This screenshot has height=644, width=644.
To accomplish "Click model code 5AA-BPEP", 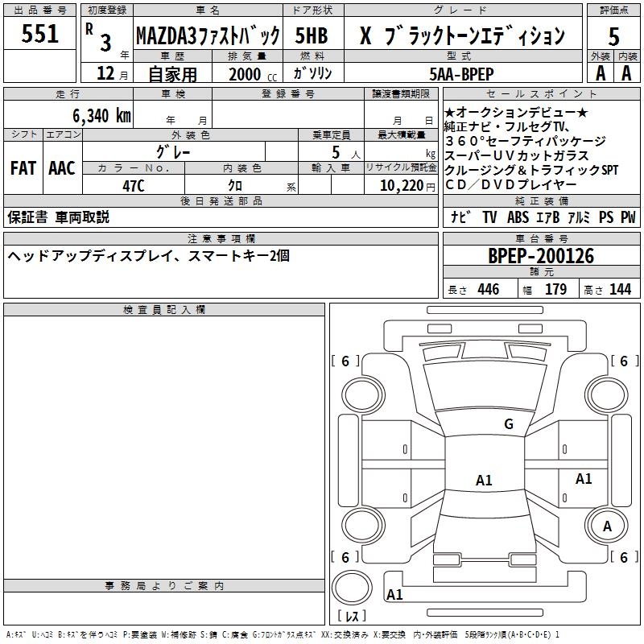I will coord(461,74).
